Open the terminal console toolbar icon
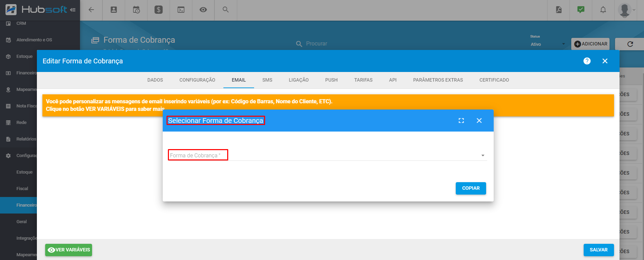This screenshot has height=260, width=644. click(181, 10)
